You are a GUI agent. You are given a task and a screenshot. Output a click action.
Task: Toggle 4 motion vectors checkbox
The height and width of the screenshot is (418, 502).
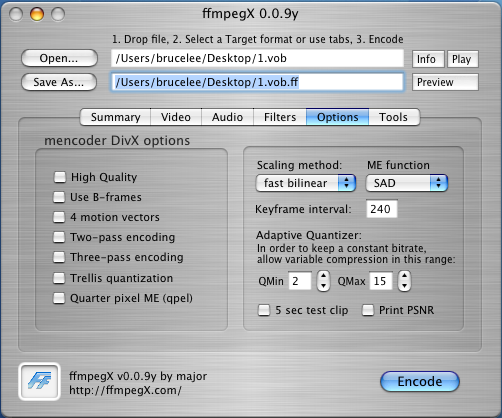(59, 217)
